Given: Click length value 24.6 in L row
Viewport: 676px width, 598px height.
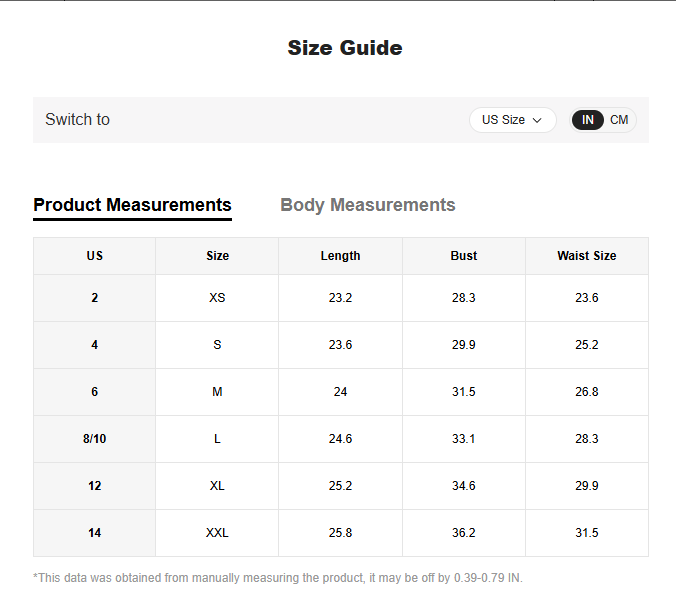Looking at the screenshot, I should [340, 439].
